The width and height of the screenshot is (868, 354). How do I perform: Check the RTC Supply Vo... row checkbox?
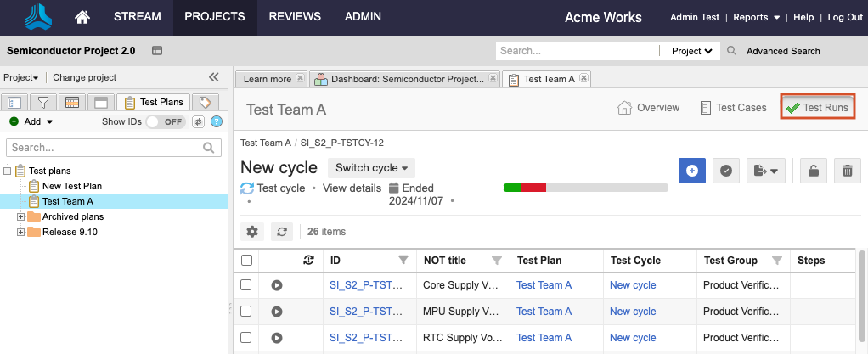point(245,337)
